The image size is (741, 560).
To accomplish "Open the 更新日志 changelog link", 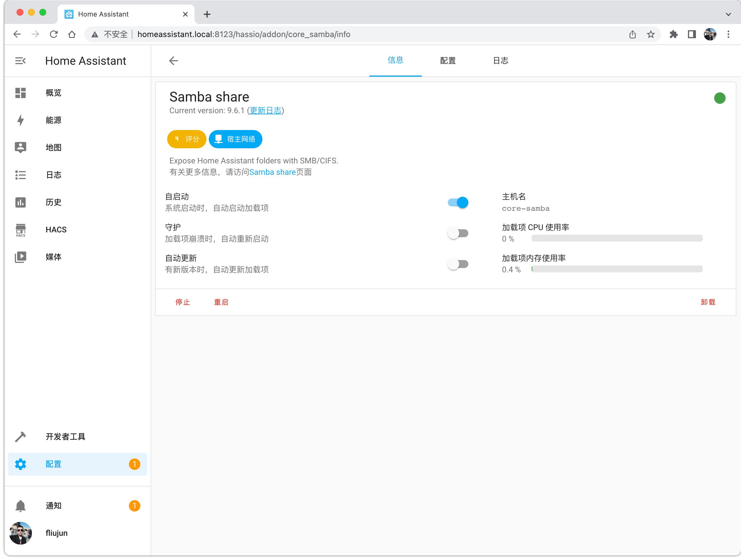I will click(265, 111).
